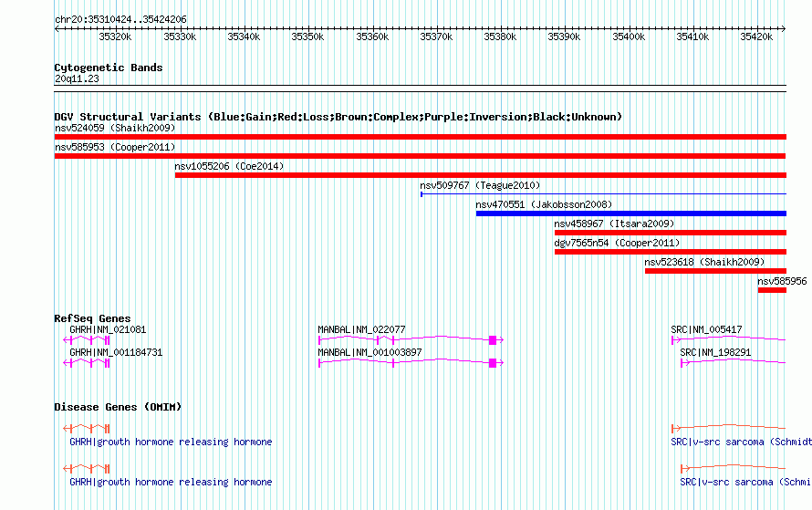Click the nsv1055206 (Coe2014) red bar
This screenshot has width=812, height=510.
pyautogui.click(x=481, y=175)
